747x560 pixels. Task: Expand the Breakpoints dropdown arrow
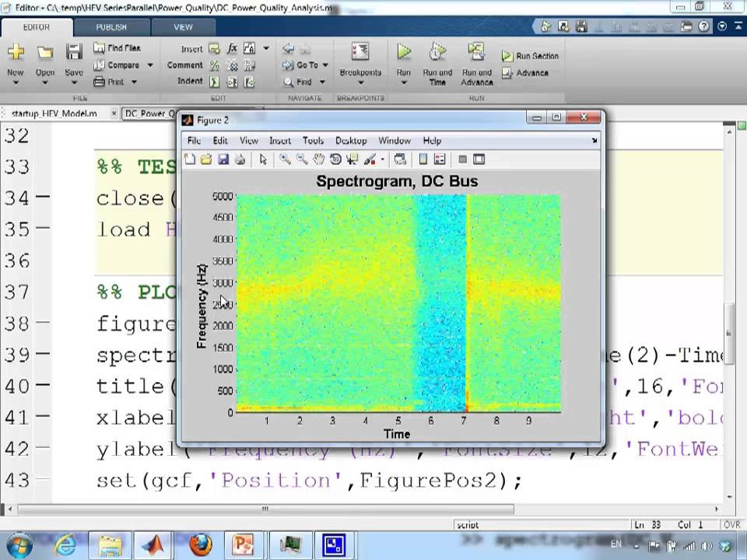point(360,83)
